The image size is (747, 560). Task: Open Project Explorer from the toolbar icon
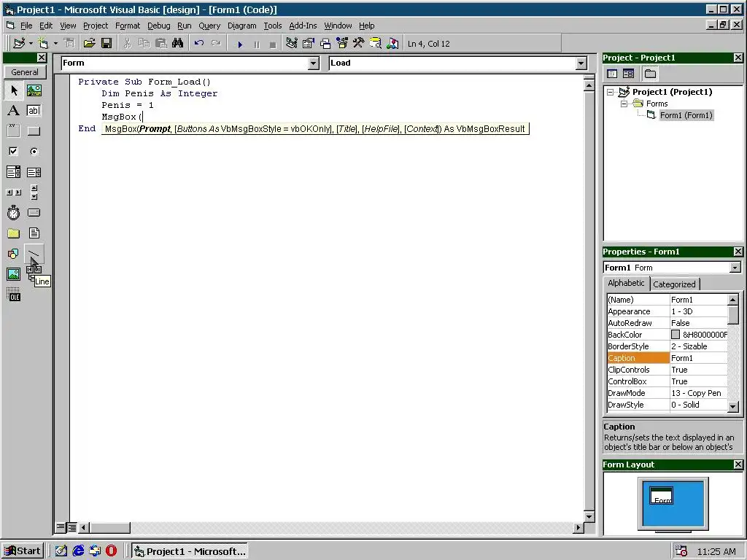(292, 43)
